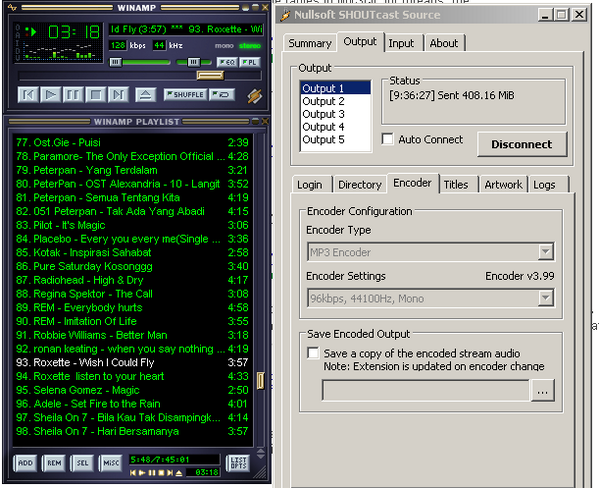Click the playlist window shade icon
The height and width of the screenshot is (488, 599).
[256, 121]
